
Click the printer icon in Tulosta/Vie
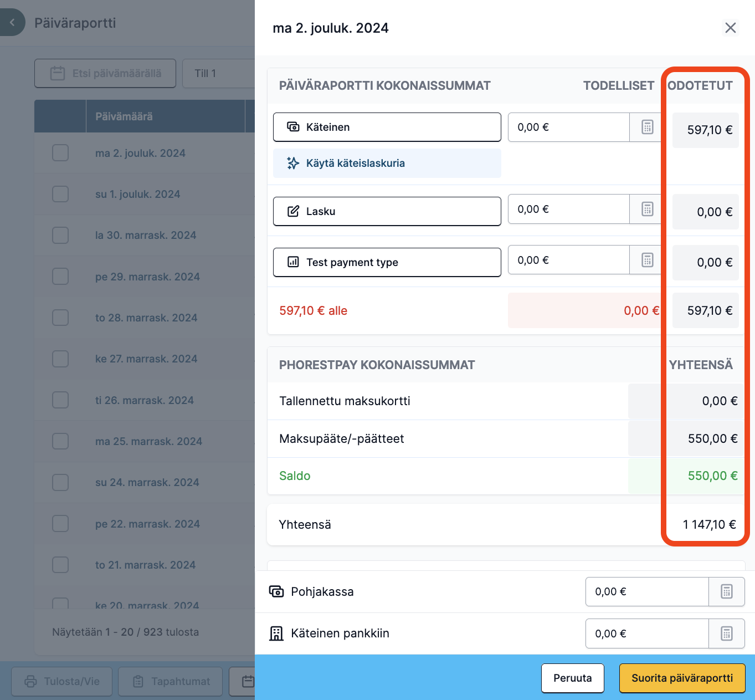point(31,681)
